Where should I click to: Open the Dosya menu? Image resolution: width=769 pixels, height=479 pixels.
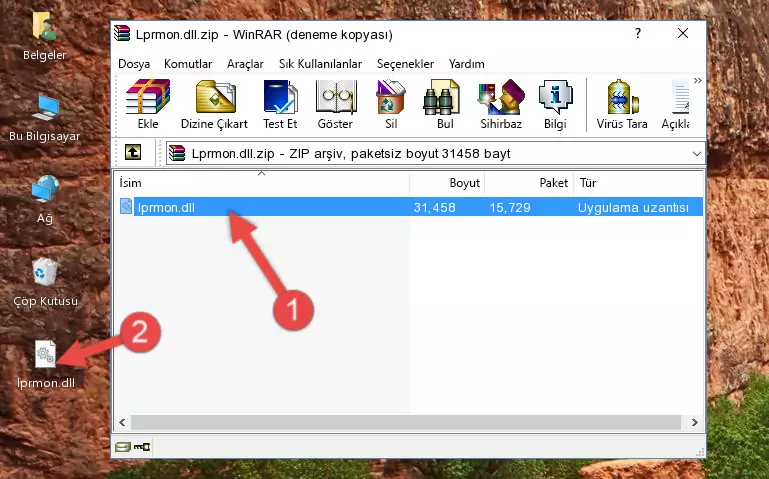click(134, 64)
